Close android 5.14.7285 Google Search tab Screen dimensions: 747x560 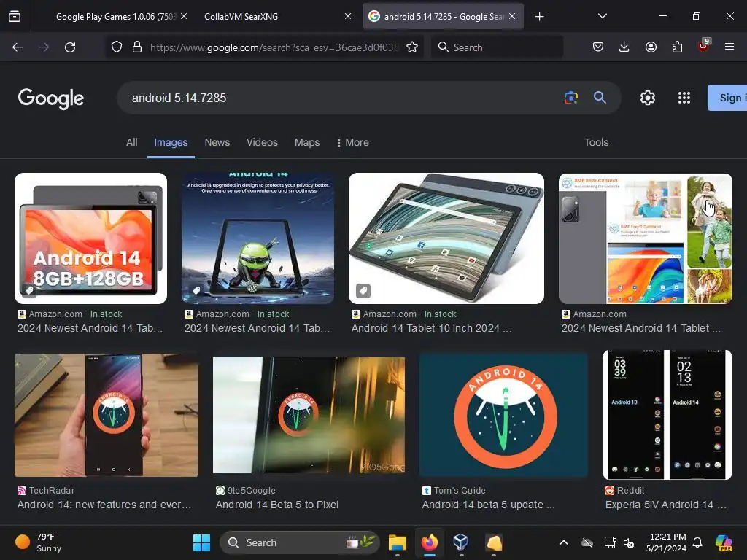tap(512, 16)
